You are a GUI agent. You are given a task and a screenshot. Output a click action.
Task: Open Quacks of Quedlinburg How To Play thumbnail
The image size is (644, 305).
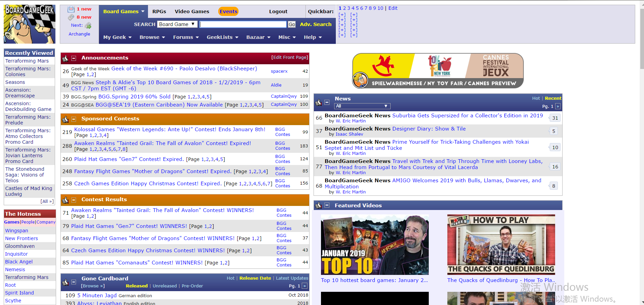501,245
